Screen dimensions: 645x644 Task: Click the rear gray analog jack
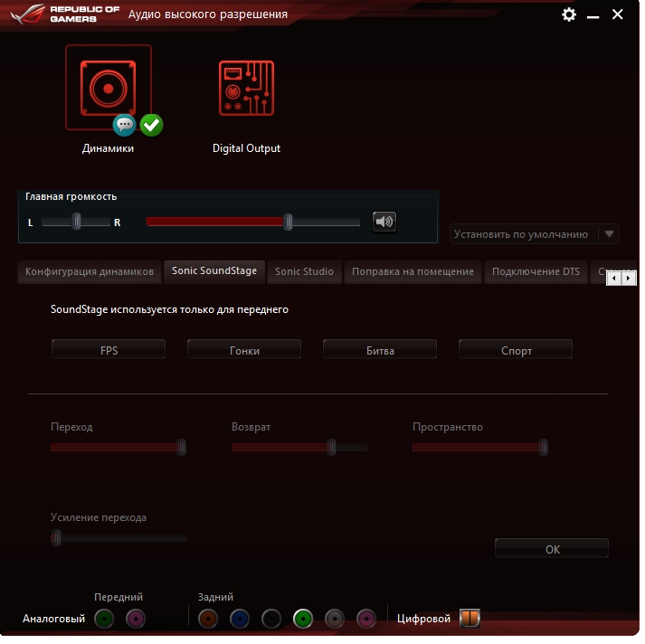pyautogui.click(x=335, y=619)
